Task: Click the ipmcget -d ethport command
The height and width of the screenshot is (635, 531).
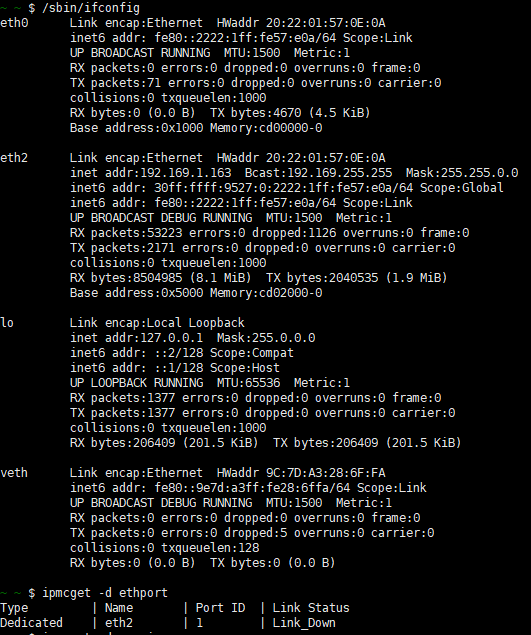Action: tap(105, 592)
